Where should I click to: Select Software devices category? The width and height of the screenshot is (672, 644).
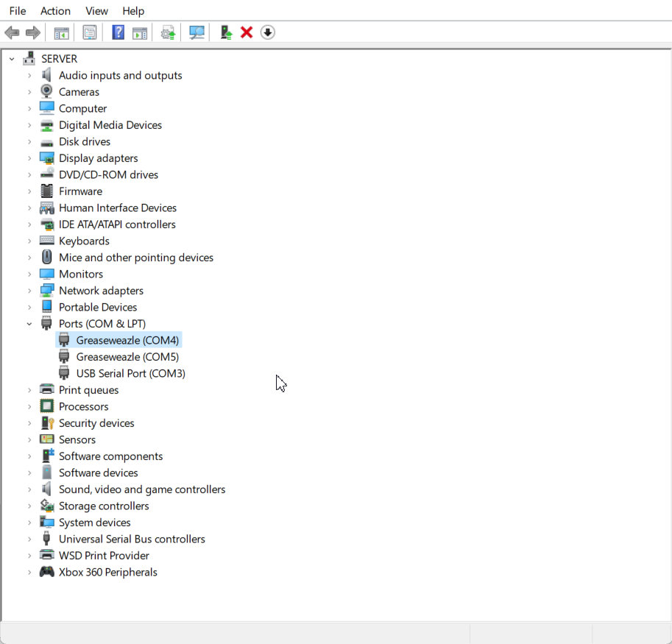[x=98, y=473]
